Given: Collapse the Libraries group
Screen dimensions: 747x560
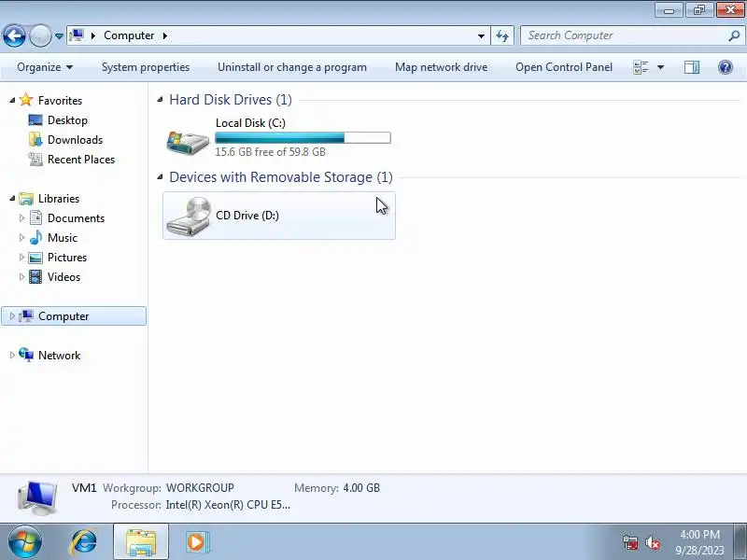Looking at the screenshot, I should click(x=12, y=198).
